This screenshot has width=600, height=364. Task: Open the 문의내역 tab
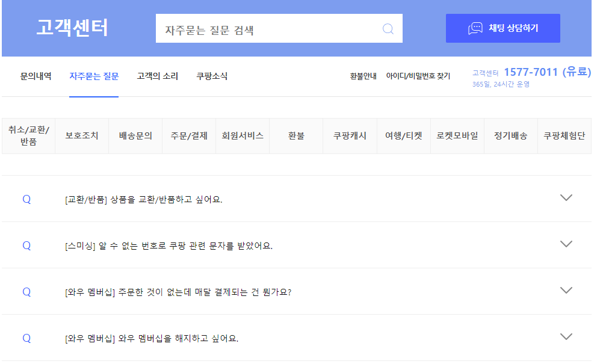point(36,76)
